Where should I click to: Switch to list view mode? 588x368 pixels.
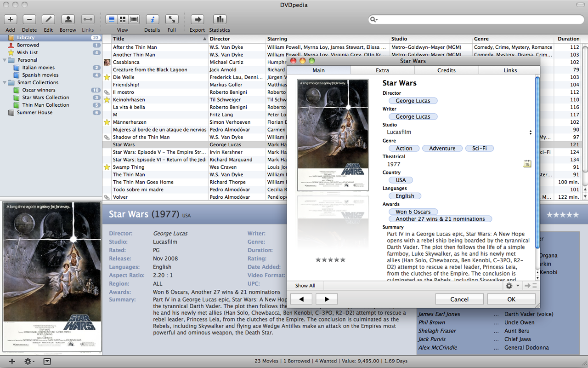pos(111,19)
